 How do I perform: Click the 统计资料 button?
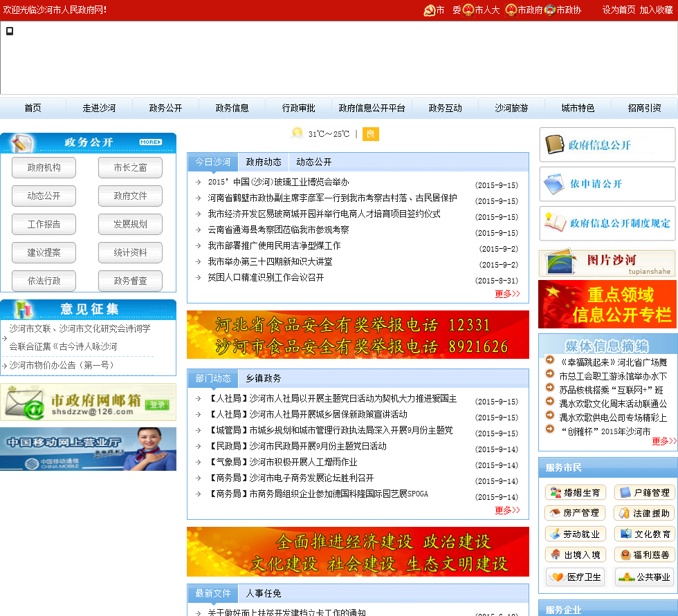pos(130,253)
